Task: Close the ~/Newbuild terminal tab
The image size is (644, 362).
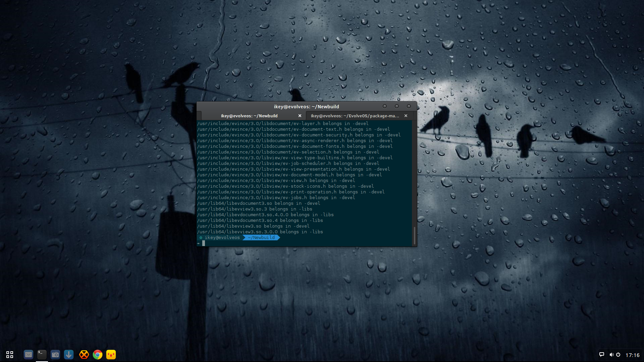Action: point(300,116)
